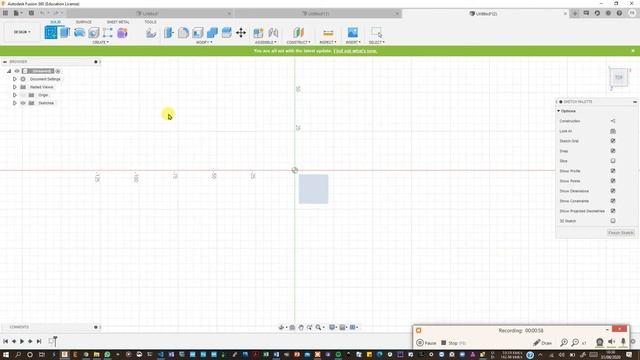Open the Construct dropdown menu
This screenshot has width=640, height=360.
pyautogui.click(x=298, y=42)
